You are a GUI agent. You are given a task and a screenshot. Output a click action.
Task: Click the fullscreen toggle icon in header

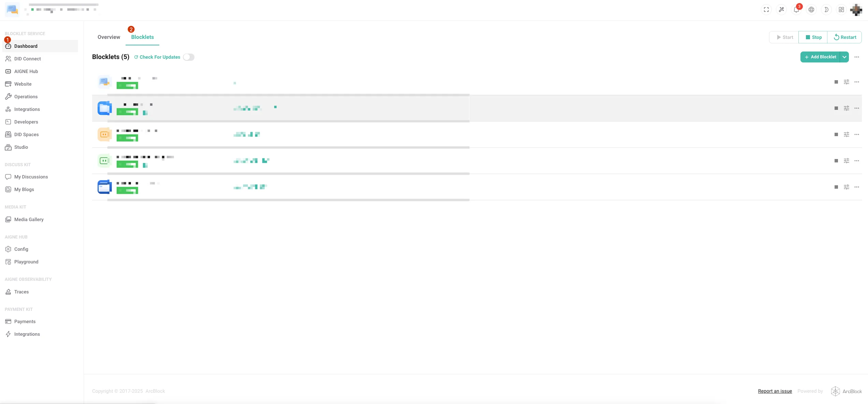click(x=766, y=10)
